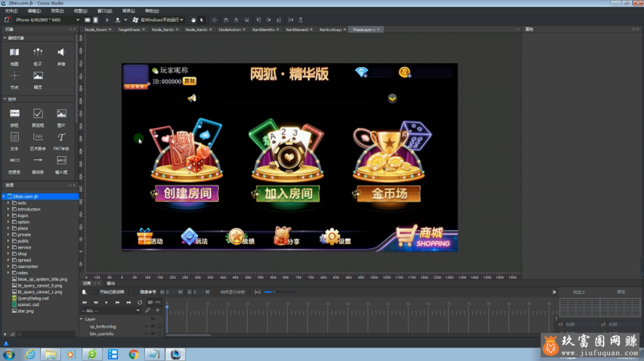Collapse the Layer node in timeline

point(81,319)
